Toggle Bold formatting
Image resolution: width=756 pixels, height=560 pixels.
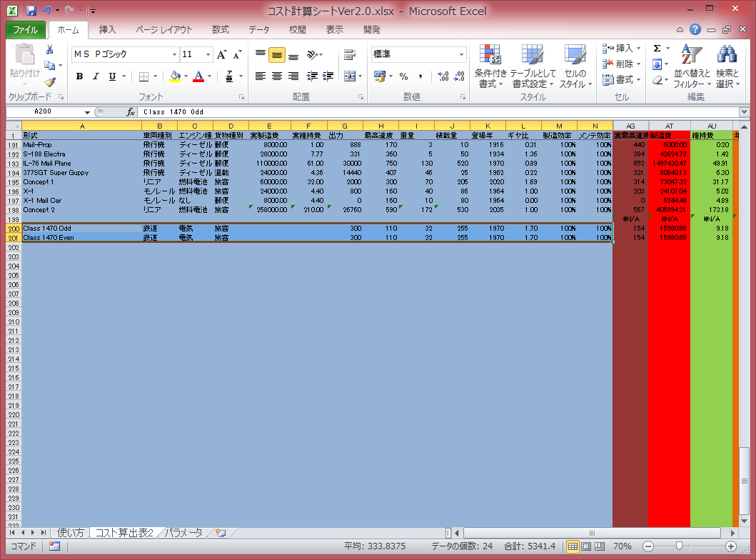tap(79, 76)
